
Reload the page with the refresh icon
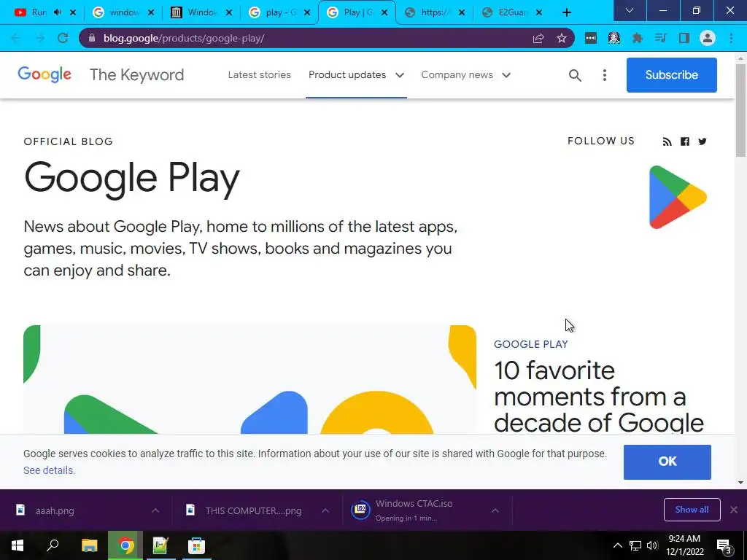pos(63,38)
